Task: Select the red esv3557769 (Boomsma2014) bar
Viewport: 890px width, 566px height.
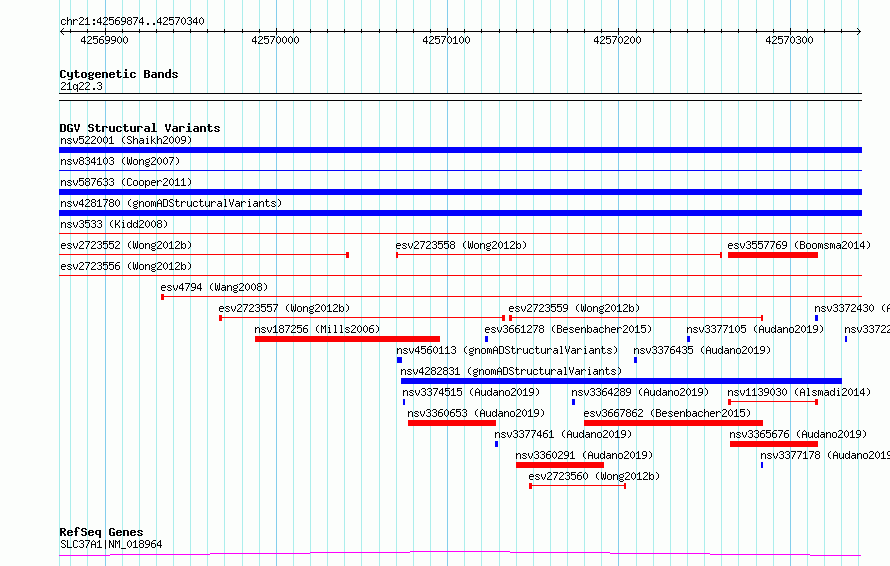Action: click(x=773, y=255)
